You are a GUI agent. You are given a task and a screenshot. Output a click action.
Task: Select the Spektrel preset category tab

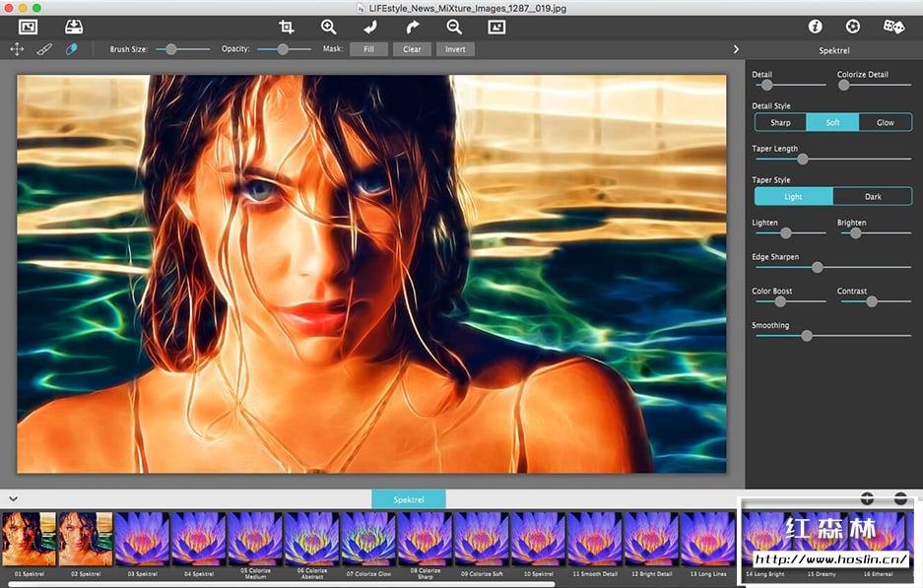(408, 499)
